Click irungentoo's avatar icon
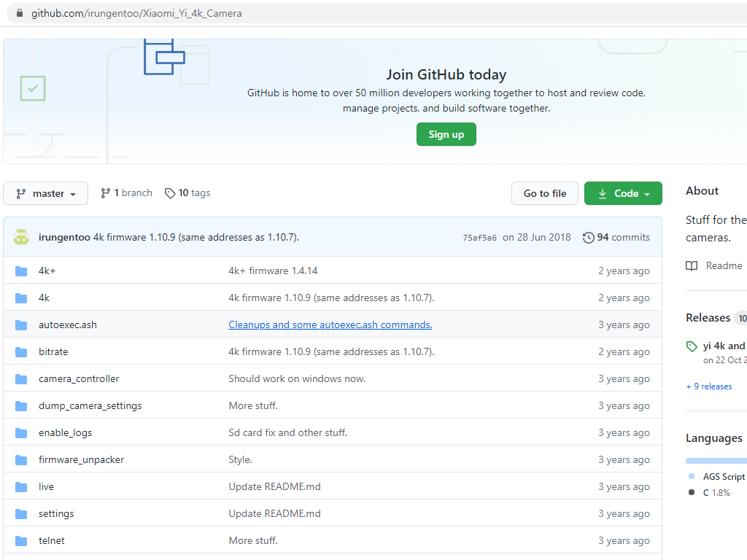Image resolution: width=747 pixels, height=560 pixels. 21,237
